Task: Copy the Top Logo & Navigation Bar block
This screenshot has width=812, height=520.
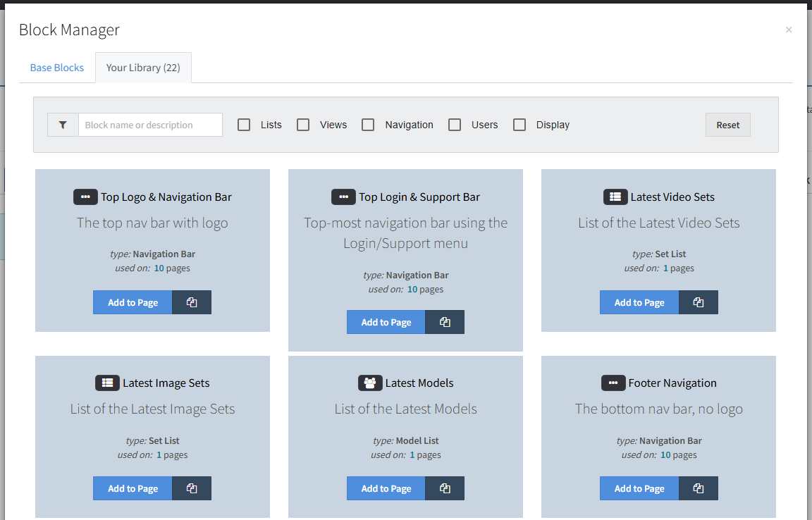Action: 192,302
